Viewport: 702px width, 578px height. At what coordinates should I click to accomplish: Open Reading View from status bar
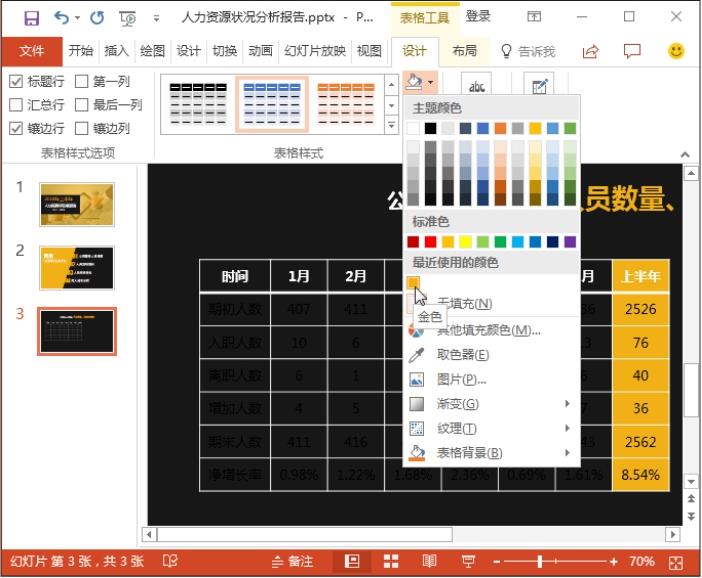(428, 561)
